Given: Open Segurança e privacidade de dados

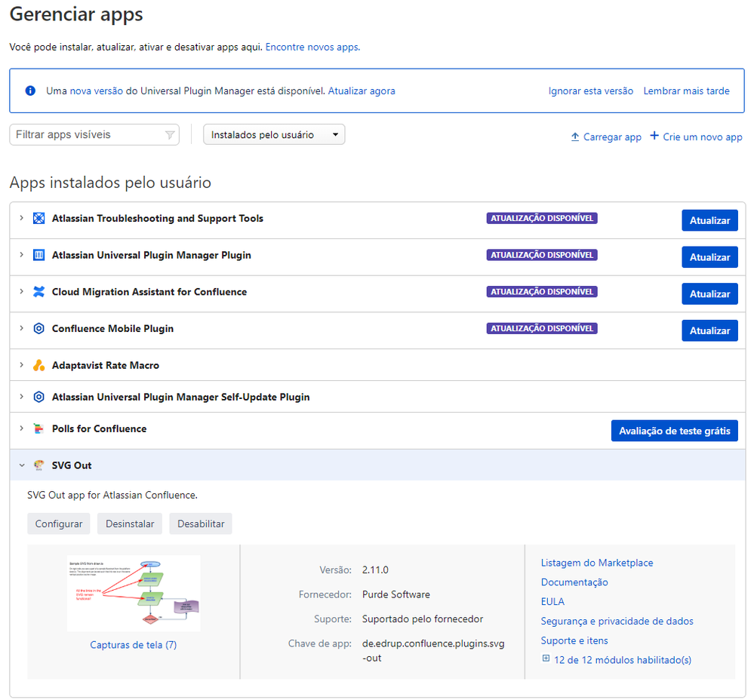Looking at the screenshot, I should pos(617,622).
